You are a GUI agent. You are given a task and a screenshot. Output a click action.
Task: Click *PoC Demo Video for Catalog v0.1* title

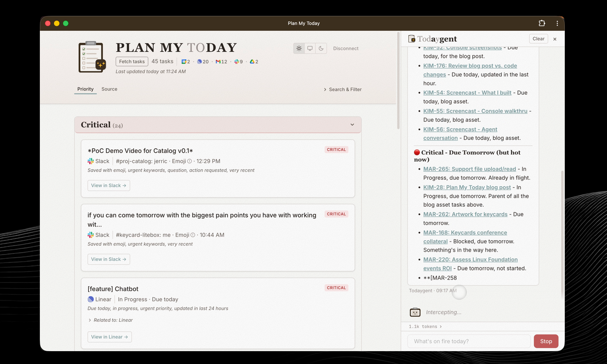pos(140,151)
